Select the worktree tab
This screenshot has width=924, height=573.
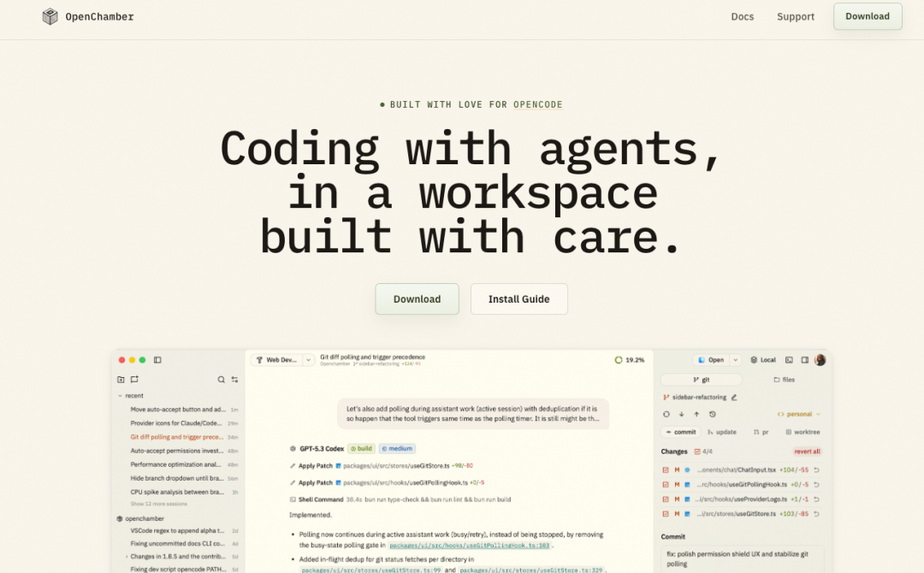click(x=803, y=432)
